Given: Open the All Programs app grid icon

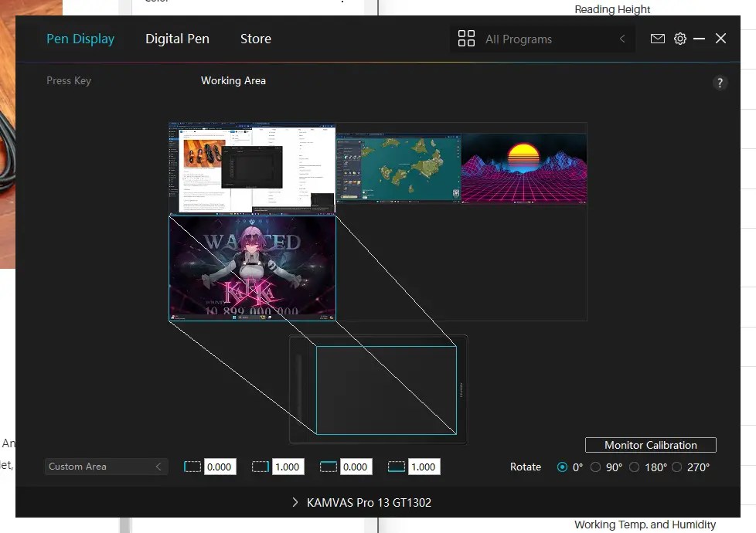Looking at the screenshot, I should point(467,38).
